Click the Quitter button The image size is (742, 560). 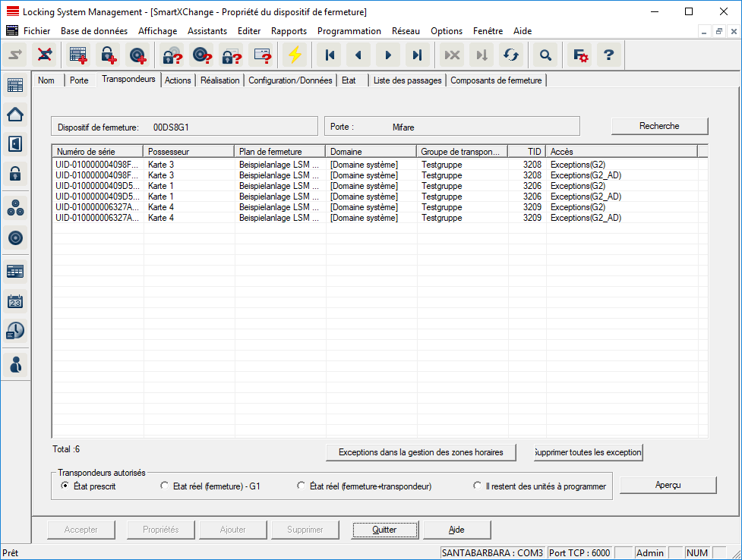[384, 530]
